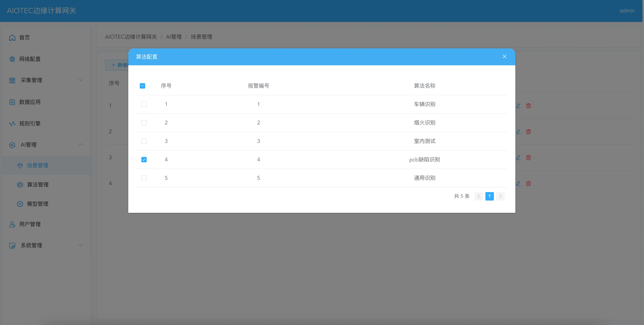Click the 规则引擎 node icon
Image resolution: width=644 pixels, height=325 pixels.
[12, 124]
